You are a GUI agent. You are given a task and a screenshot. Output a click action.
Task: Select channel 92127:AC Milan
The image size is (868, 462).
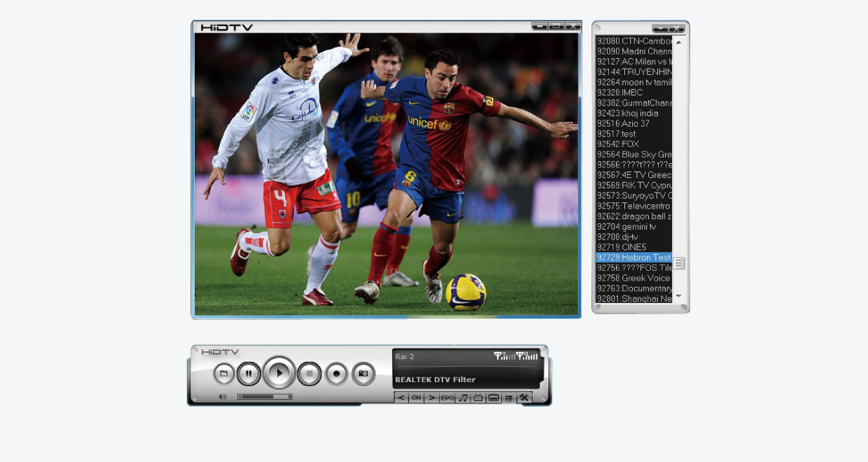pos(634,62)
